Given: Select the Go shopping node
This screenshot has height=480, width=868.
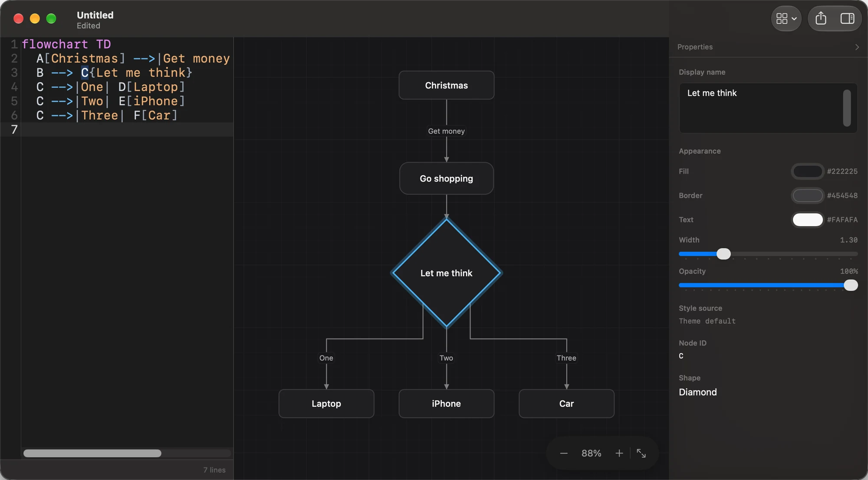Looking at the screenshot, I should pos(446,178).
